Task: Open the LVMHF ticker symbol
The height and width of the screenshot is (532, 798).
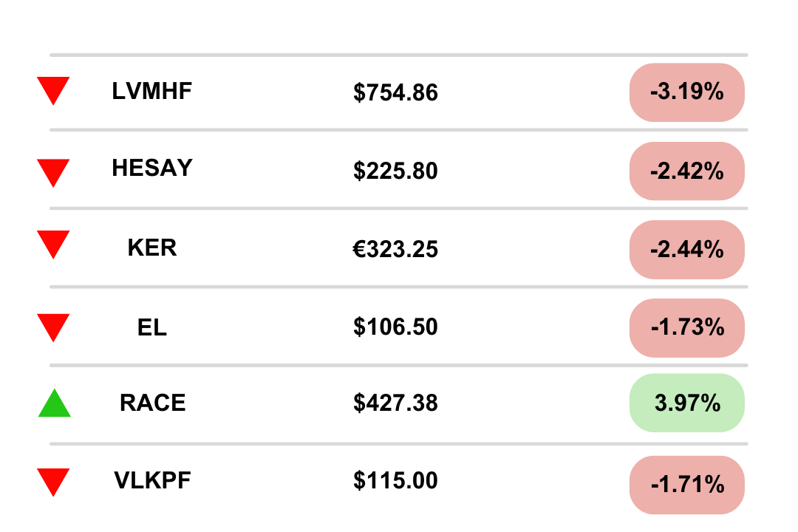Action: coord(152,91)
